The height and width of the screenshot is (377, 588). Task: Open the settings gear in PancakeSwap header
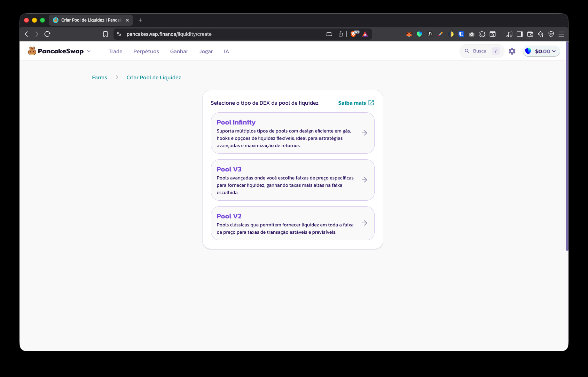pos(512,51)
